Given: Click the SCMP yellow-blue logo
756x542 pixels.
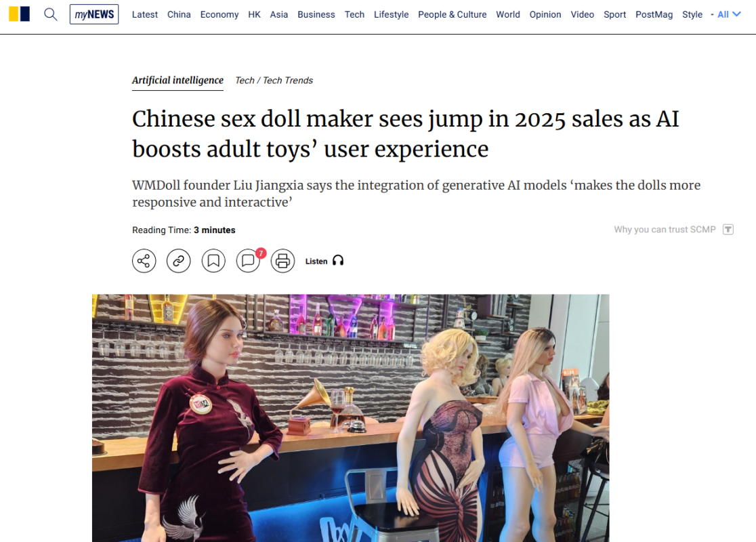Looking at the screenshot, I should (x=19, y=14).
